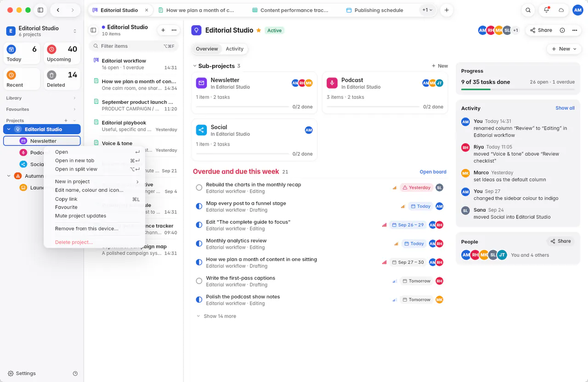The height and width of the screenshot is (382, 588).
Task: Switch to the Activity tab
Action: pos(234,49)
